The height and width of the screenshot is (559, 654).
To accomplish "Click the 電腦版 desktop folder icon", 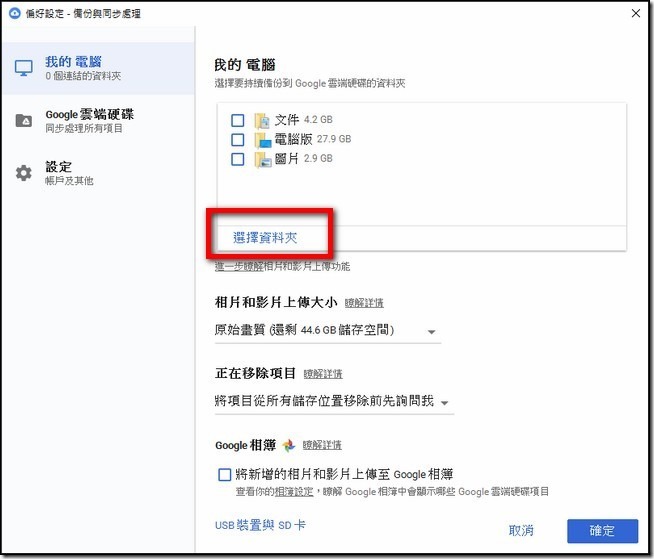I will click(x=263, y=140).
